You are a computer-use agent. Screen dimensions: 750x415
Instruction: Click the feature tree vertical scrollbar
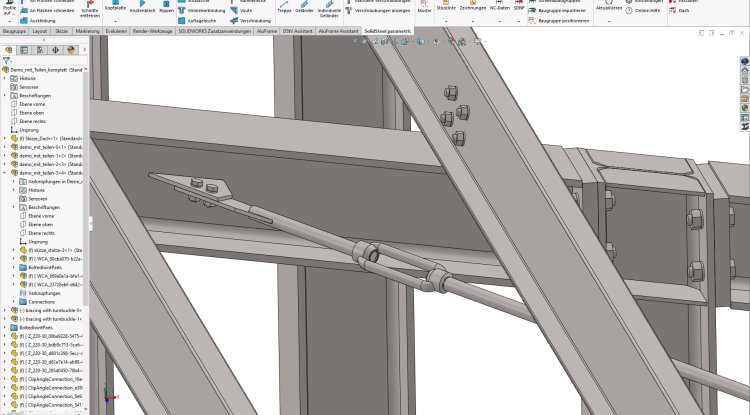(86, 189)
